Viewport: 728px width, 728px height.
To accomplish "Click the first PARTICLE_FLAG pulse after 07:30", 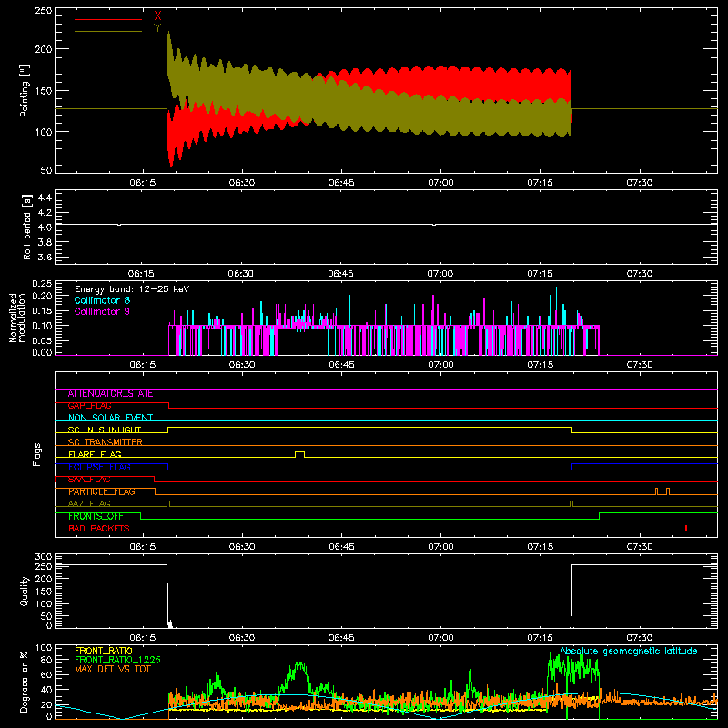I will click(656, 490).
